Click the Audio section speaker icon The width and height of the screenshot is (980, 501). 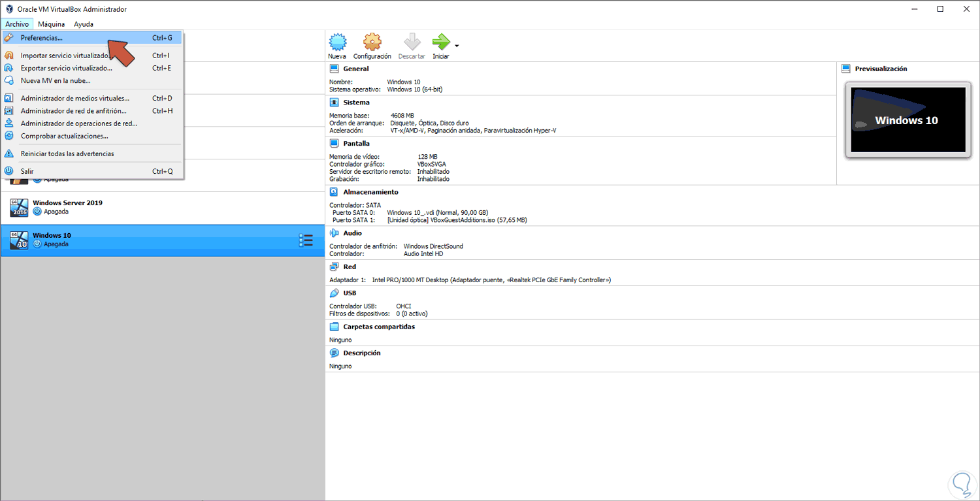[334, 233]
